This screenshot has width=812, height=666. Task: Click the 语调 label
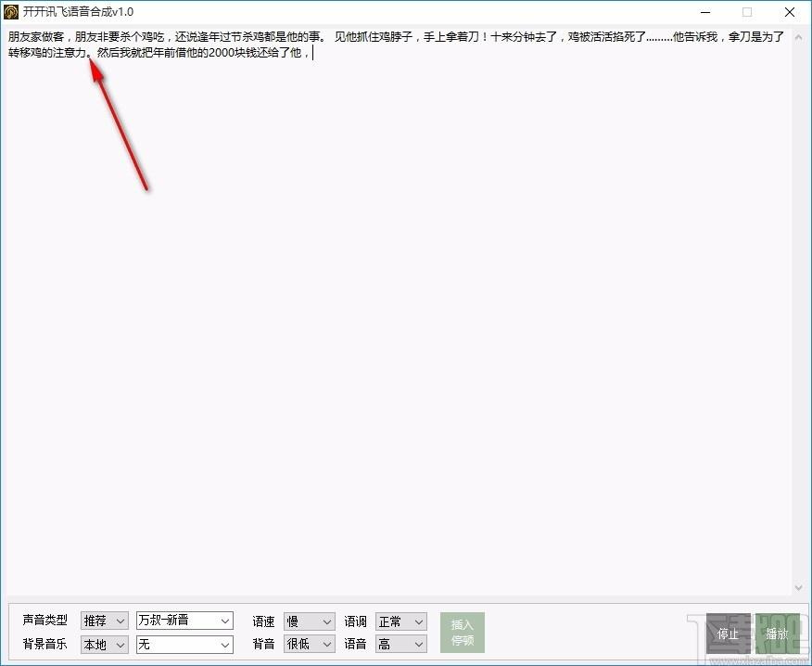(355, 621)
